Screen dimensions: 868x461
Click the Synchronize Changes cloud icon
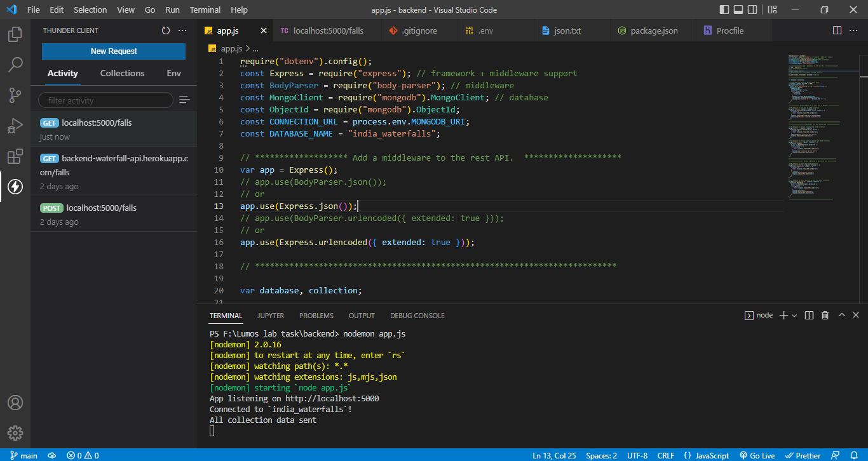point(52,455)
